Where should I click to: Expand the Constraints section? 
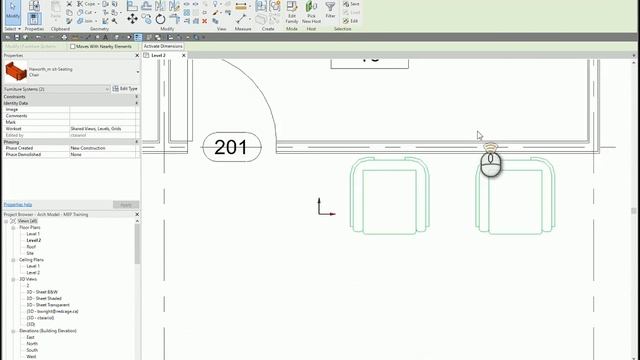[x=137, y=97]
